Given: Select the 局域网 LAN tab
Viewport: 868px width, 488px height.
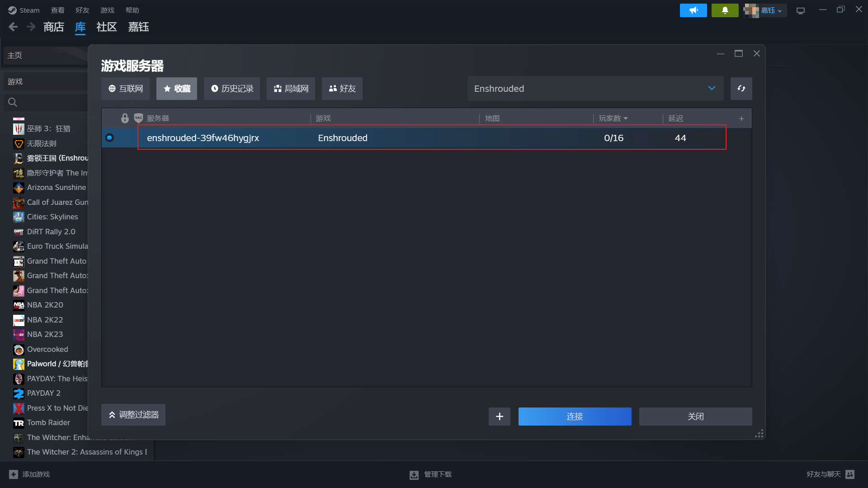Looking at the screenshot, I should [291, 89].
